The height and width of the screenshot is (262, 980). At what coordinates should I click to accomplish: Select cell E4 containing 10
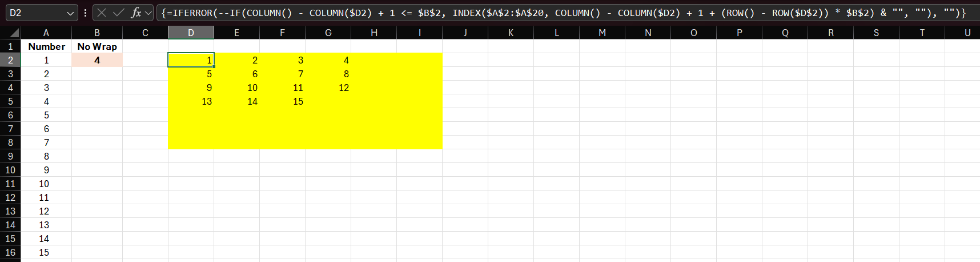pos(236,88)
